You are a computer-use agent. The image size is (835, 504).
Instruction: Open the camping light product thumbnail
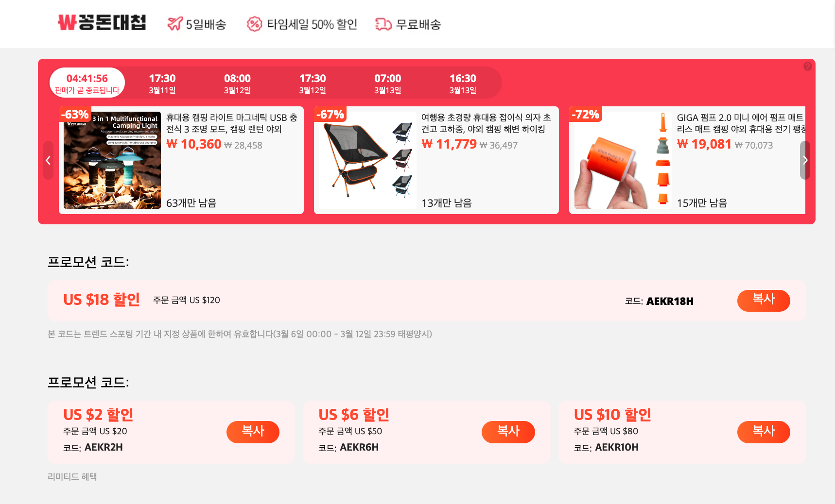pyautogui.click(x=112, y=160)
